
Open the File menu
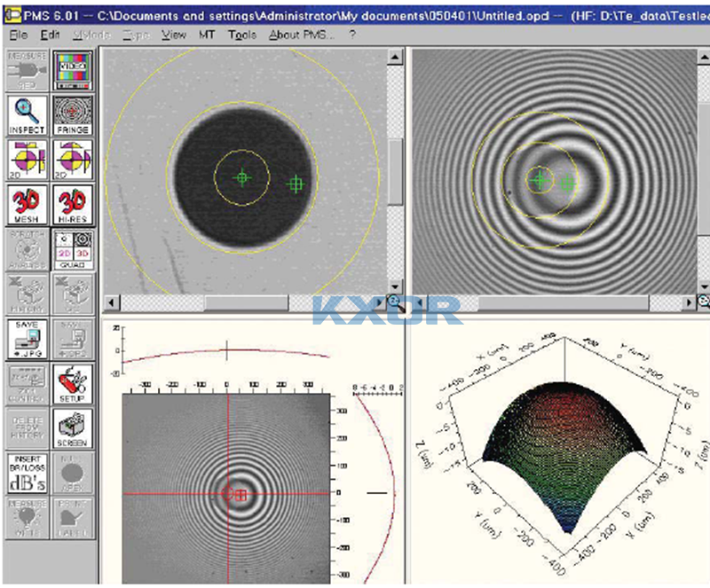click(19, 35)
